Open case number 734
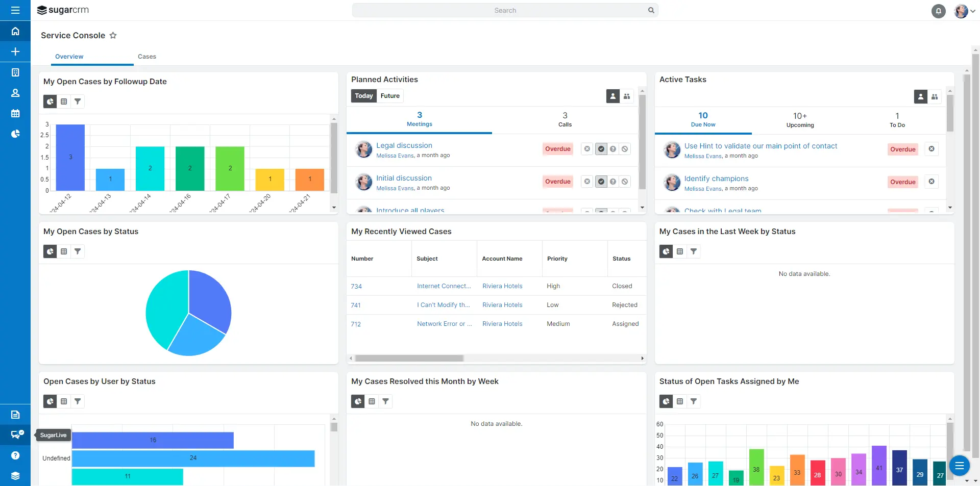The width and height of the screenshot is (980, 486). pos(356,286)
